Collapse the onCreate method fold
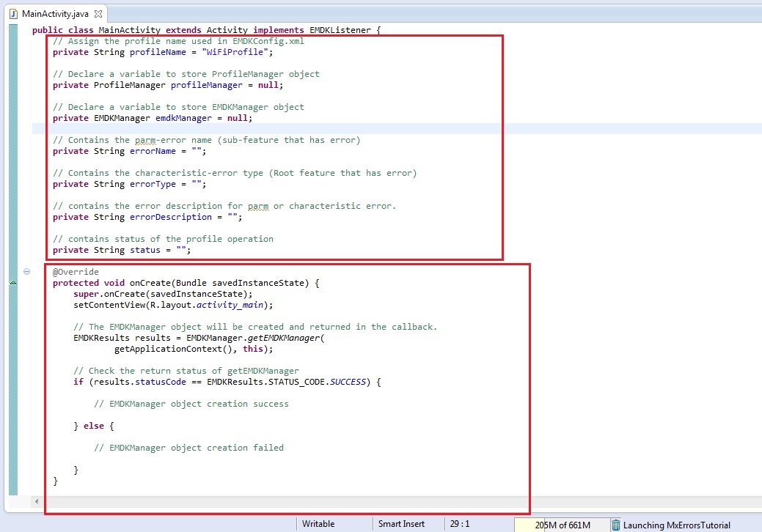 27,272
